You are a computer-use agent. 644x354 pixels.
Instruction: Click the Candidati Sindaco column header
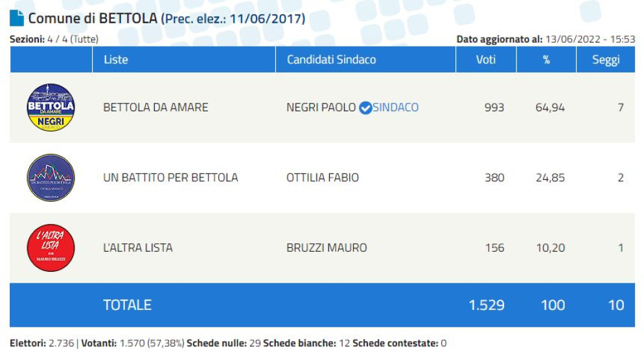pos(331,60)
